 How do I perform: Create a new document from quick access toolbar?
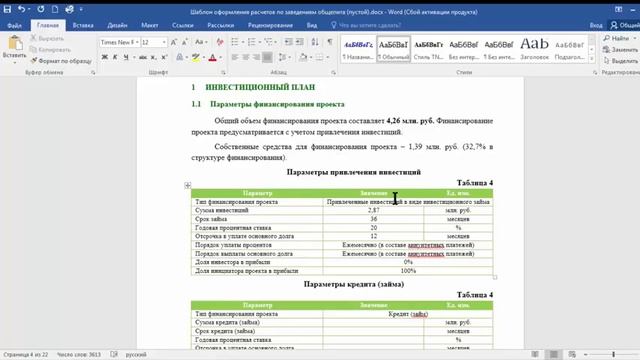(x=55, y=9)
